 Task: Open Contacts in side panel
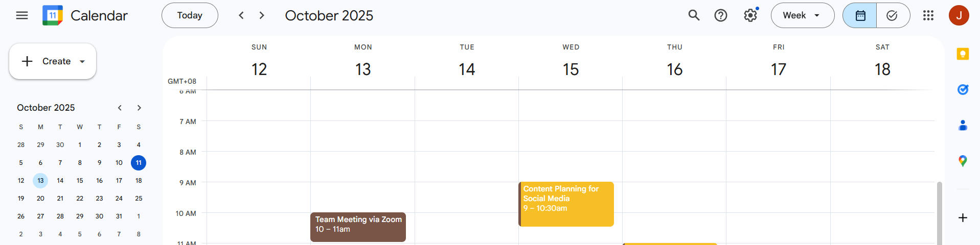[x=963, y=126]
